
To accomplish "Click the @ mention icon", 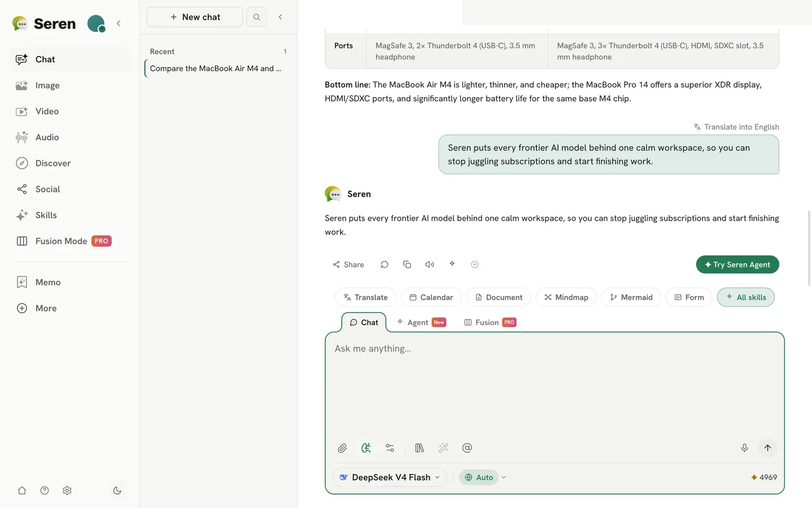I will 467,448.
